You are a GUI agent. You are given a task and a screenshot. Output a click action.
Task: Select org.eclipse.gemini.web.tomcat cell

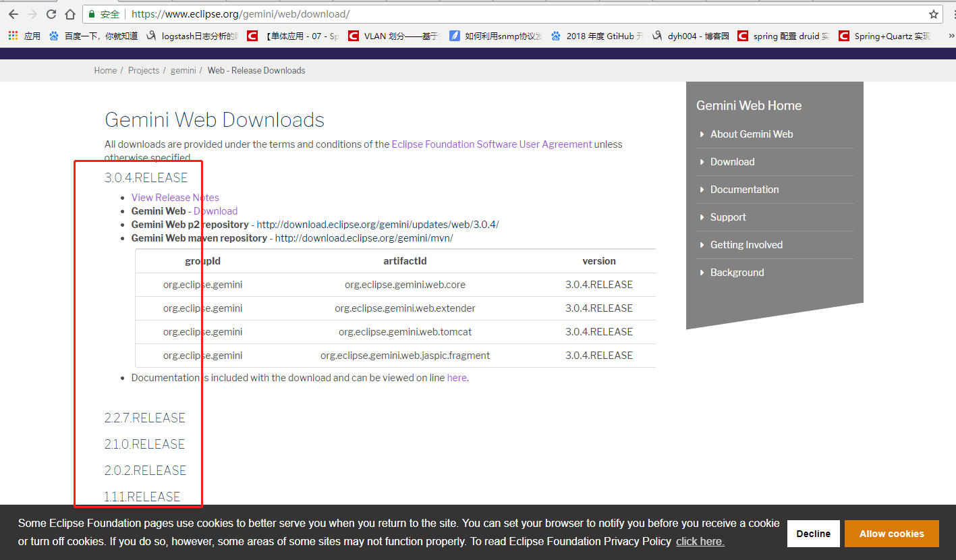click(405, 332)
